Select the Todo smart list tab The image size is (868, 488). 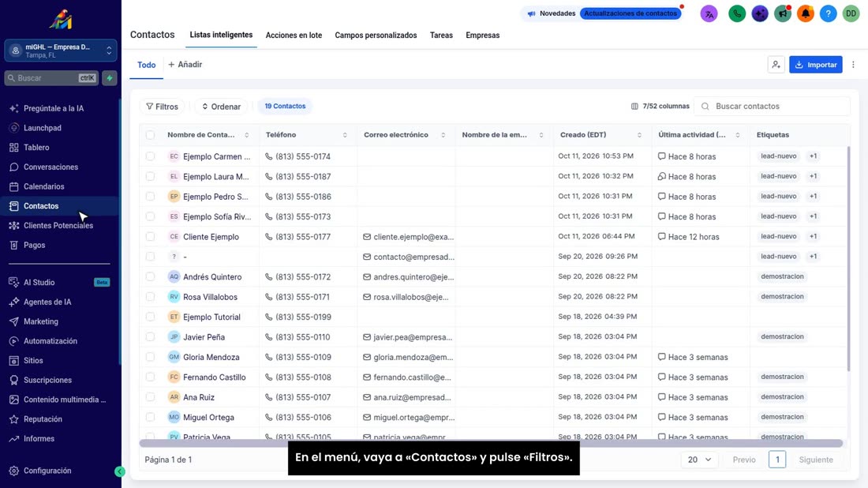pyautogui.click(x=146, y=66)
